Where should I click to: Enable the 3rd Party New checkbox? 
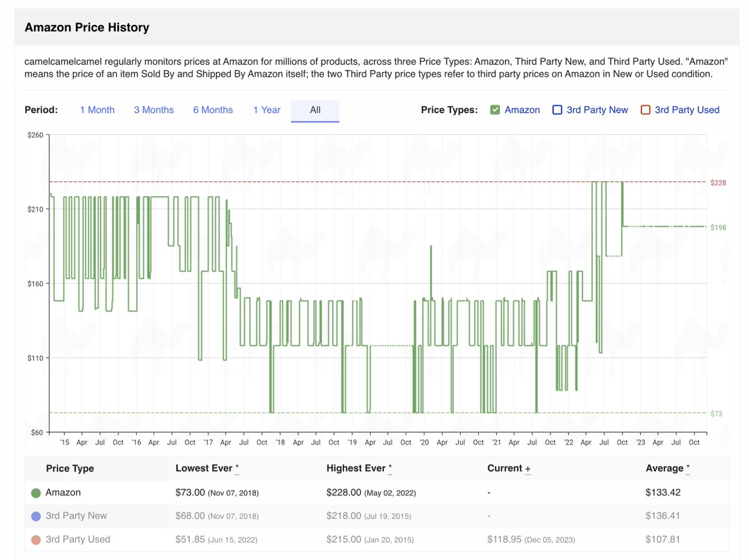[x=557, y=110]
